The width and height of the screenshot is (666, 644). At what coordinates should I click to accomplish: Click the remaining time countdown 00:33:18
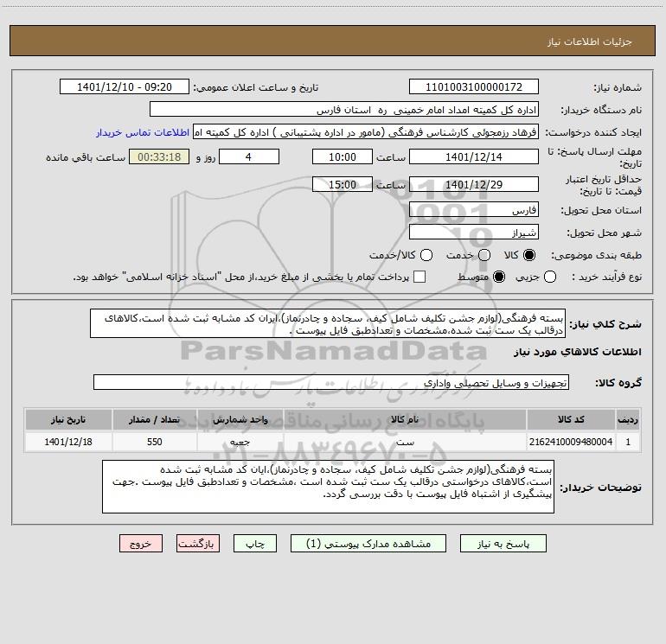[x=159, y=156]
